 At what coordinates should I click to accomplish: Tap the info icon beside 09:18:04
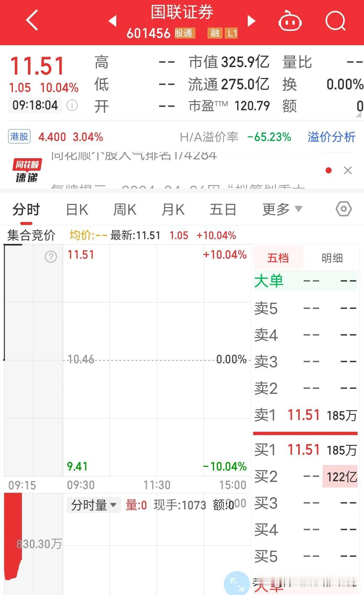tap(72, 105)
